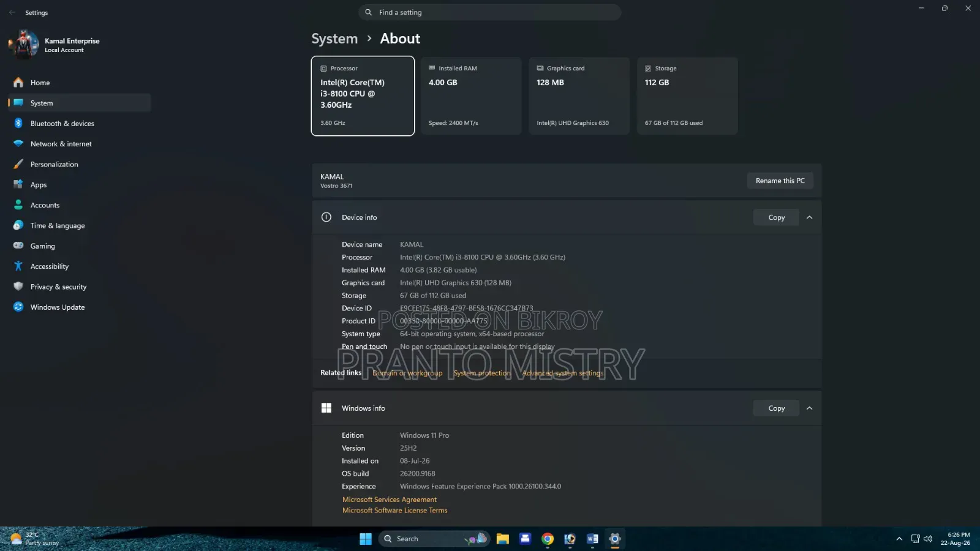Click the 'Vostro 3671' model text

(x=336, y=186)
